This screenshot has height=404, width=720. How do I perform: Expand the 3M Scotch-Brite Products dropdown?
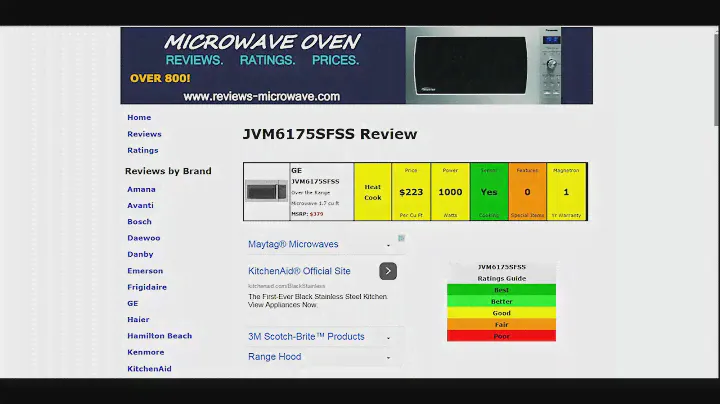coord(388,338)
